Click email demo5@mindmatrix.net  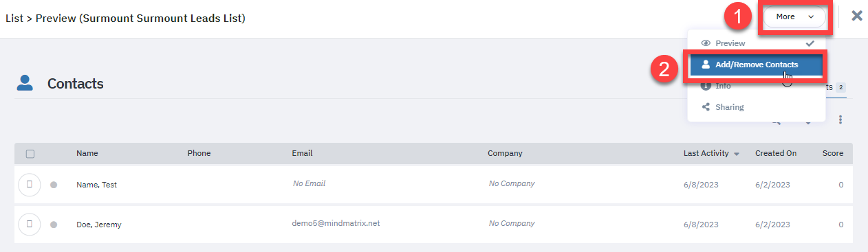(336, 224)
